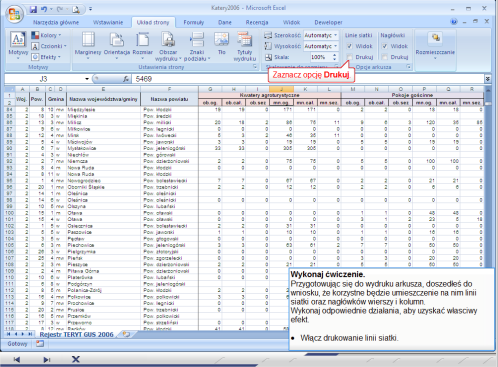Viewport: 498px width, 367px height.
Task: Go to last sheet navigation arrow
Action: click(x=30, y=334)
